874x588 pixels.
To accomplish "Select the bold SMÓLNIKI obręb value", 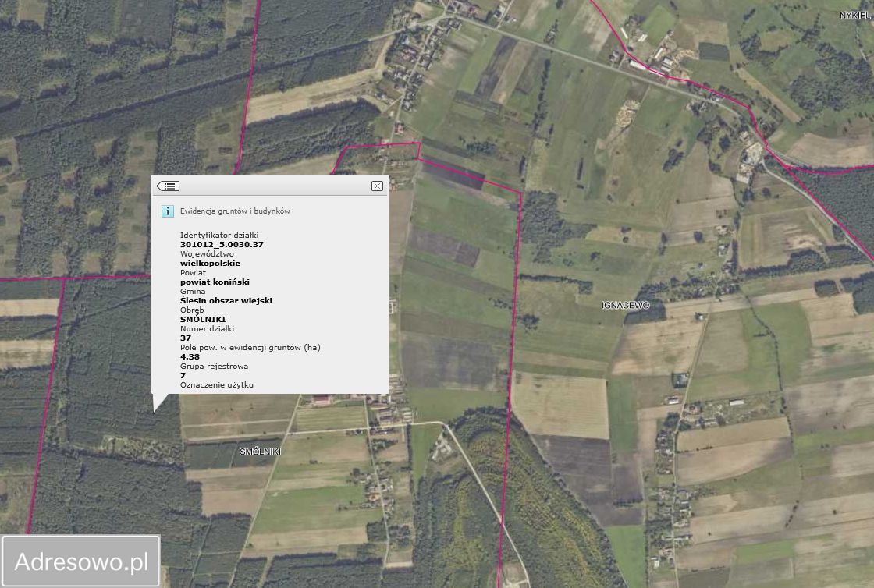I will pyautogui.click(x=203, y=320).
